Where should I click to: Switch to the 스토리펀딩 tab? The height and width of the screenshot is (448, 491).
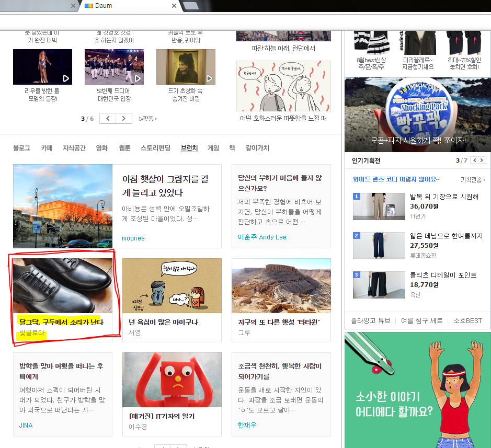(x=155, y=148)
